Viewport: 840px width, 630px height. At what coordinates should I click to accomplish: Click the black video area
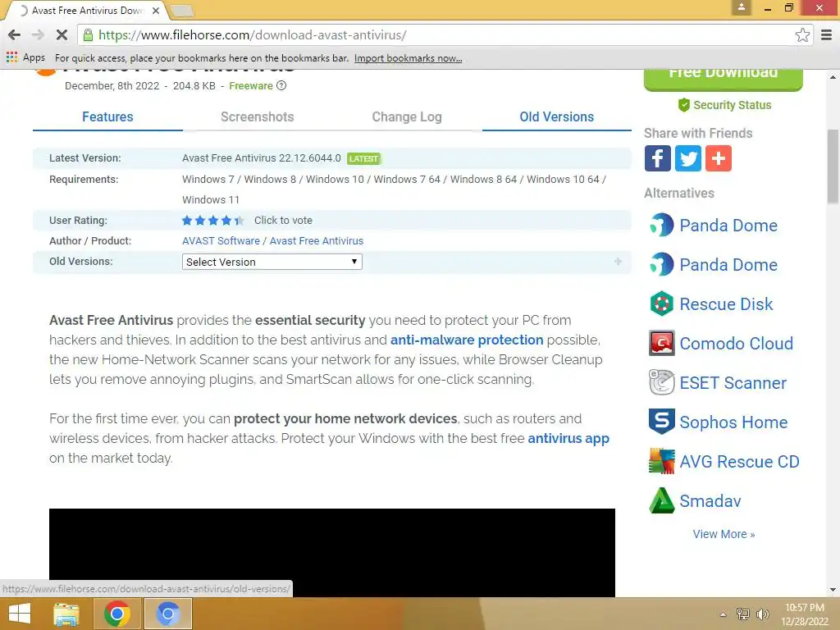(x=331, y=552)
